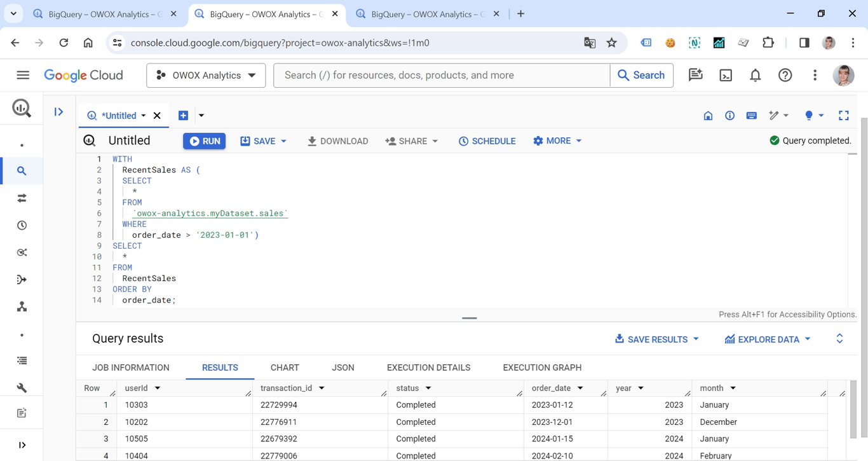
Task: Open keyboard shortcuts icon
Action: [751, 116]
